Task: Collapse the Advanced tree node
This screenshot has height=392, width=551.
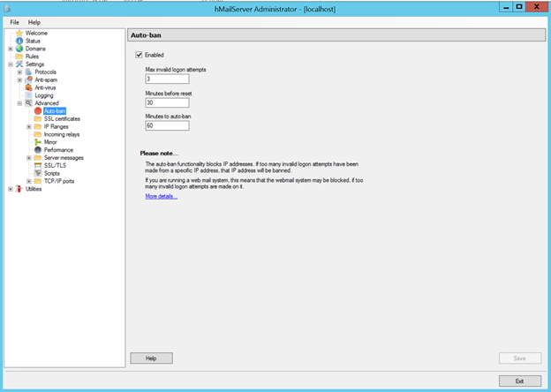Action: [19, 103]
